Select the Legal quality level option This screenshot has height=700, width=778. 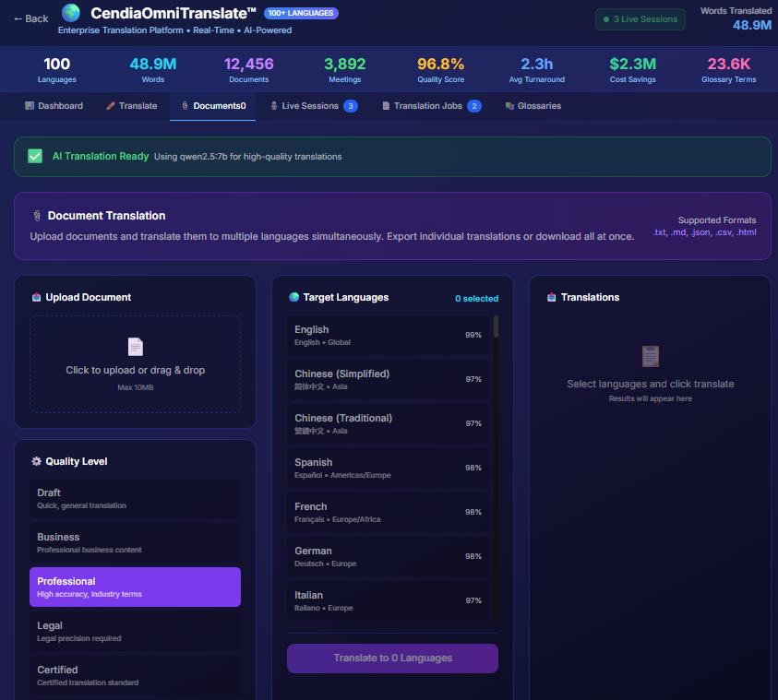[x=135, y=631]
